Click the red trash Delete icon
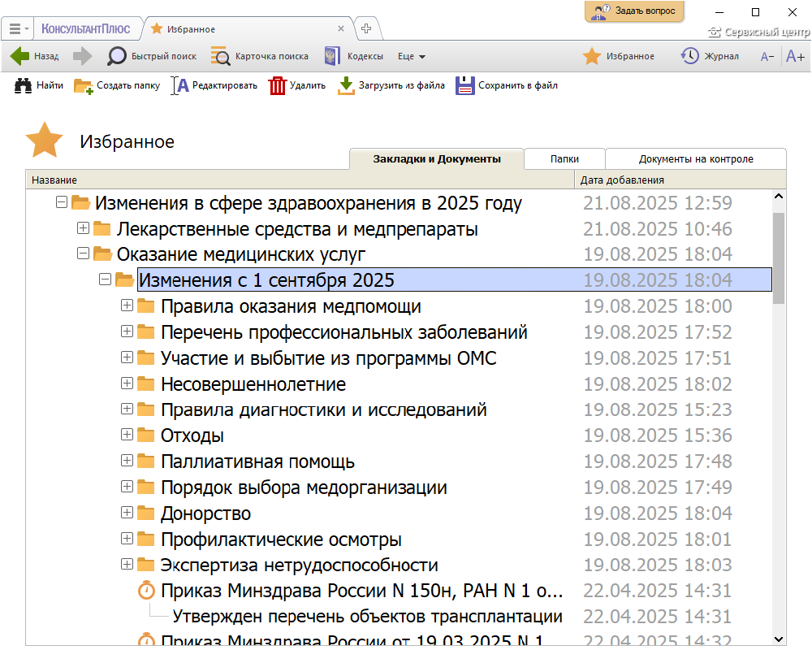Screen dimensions: 812x650 pos(278,85)
